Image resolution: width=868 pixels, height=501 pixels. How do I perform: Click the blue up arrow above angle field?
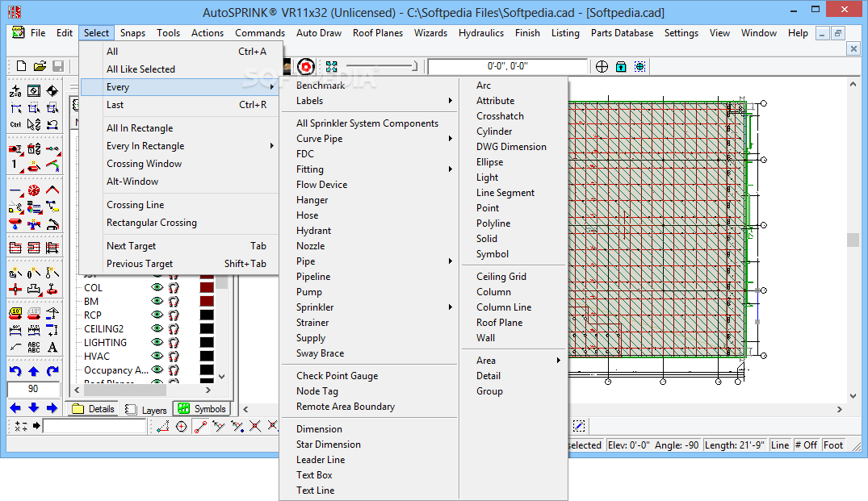click(x=34, y=371)
